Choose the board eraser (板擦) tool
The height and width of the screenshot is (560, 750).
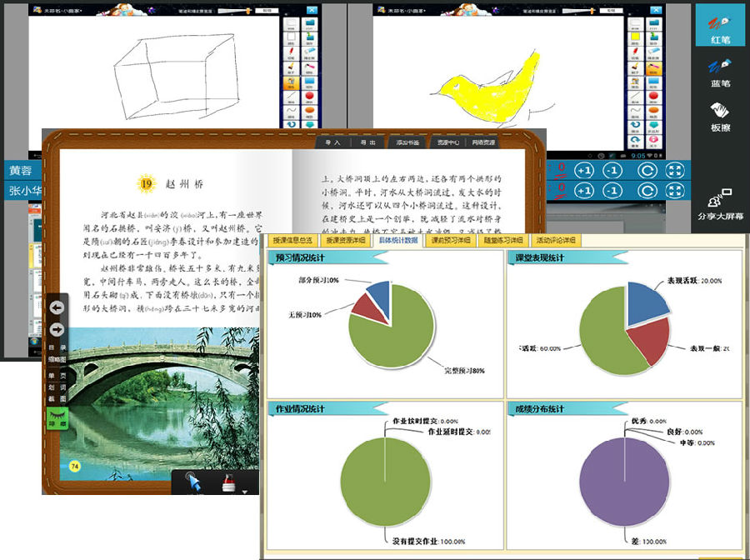tap(720, 117)
